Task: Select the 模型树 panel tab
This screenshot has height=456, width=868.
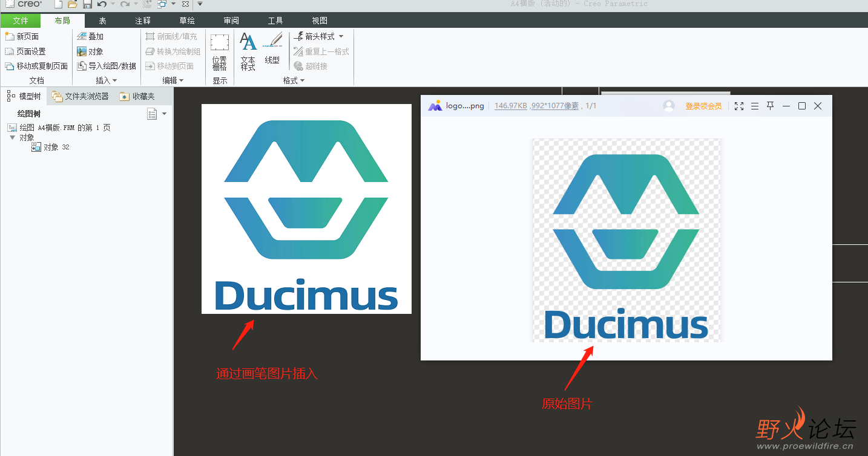Action: point(24,96)
